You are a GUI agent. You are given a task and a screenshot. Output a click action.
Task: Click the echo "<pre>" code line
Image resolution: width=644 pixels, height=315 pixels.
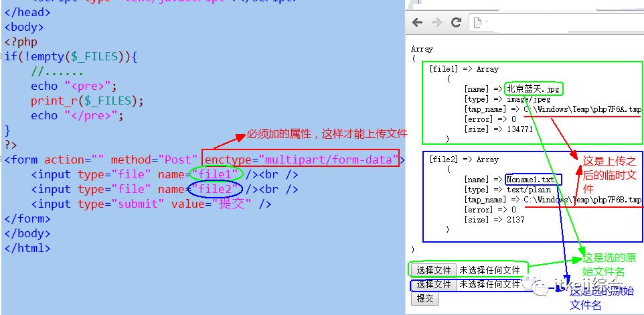74,86
